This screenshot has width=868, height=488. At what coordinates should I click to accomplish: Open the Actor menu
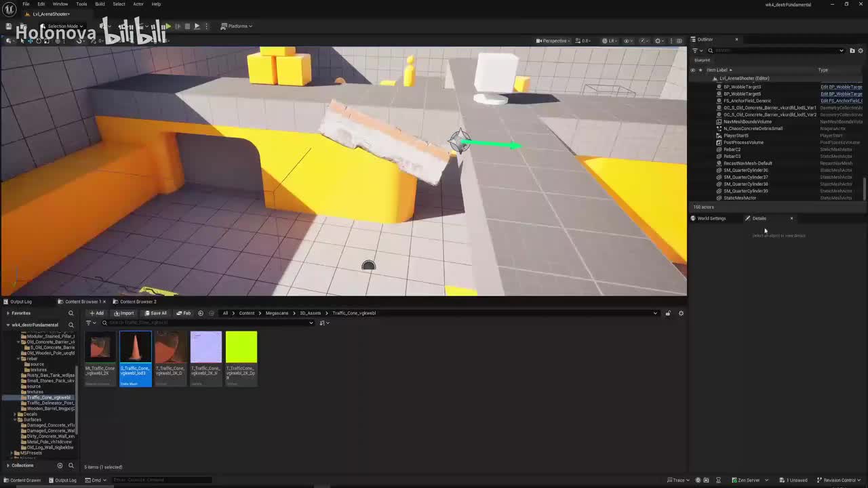click(138, 4)
